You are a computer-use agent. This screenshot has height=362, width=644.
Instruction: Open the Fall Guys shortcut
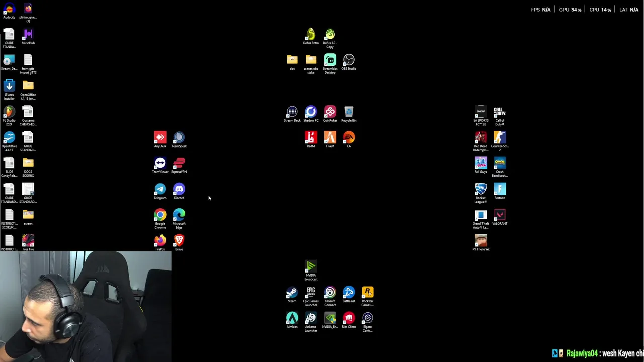click(x=481, y=165)
